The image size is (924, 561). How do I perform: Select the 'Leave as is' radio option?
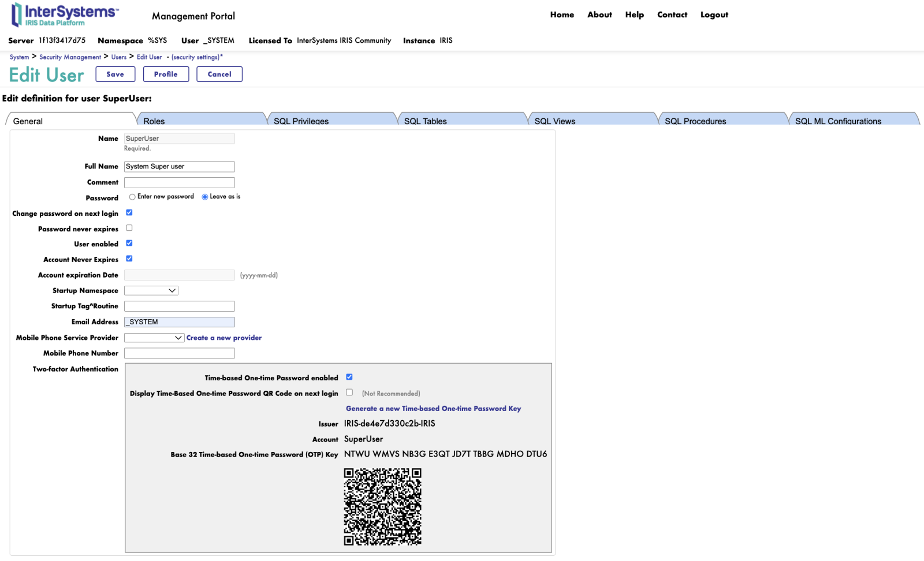[x=205, y=197]
